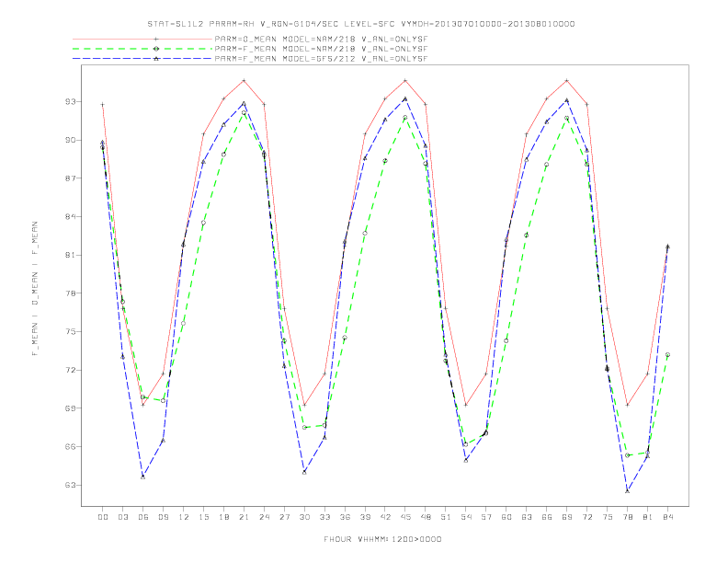Click forecast hour 09 on x-axis
This screenshot has height=563, width=728.
point(163,517)
